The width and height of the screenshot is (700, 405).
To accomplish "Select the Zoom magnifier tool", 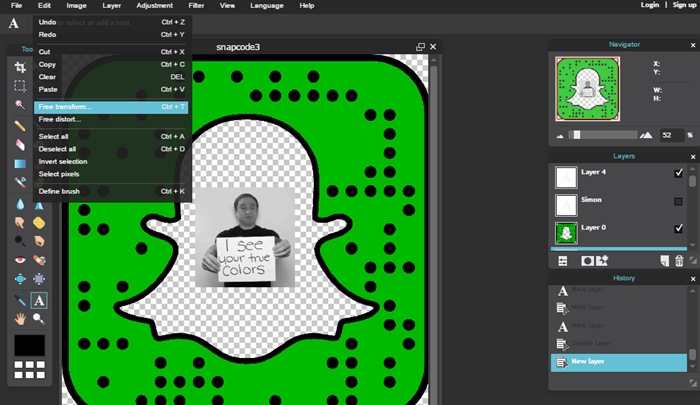I will click(x=39, y=319).
